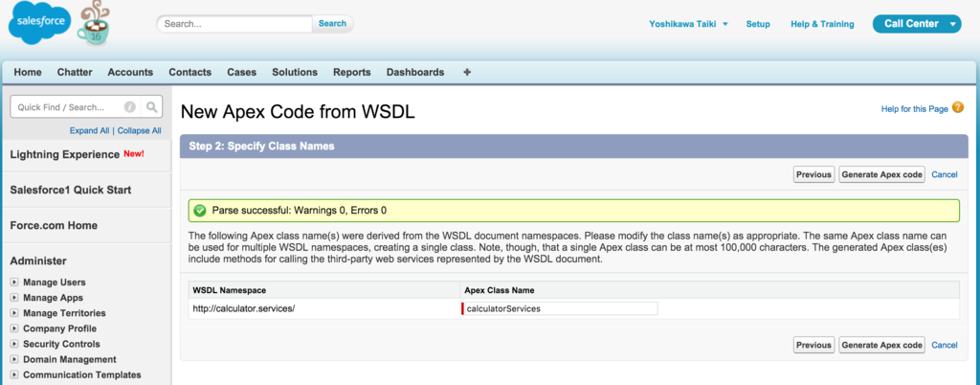Open the plus tab for all tabs
Viewport: 980px width, 385px height.
[x=467, y=72]
